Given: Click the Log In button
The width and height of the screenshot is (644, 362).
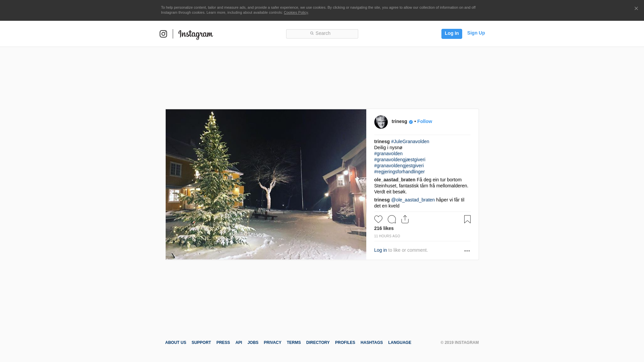Looking at the screenshot, I should [451, 34].
